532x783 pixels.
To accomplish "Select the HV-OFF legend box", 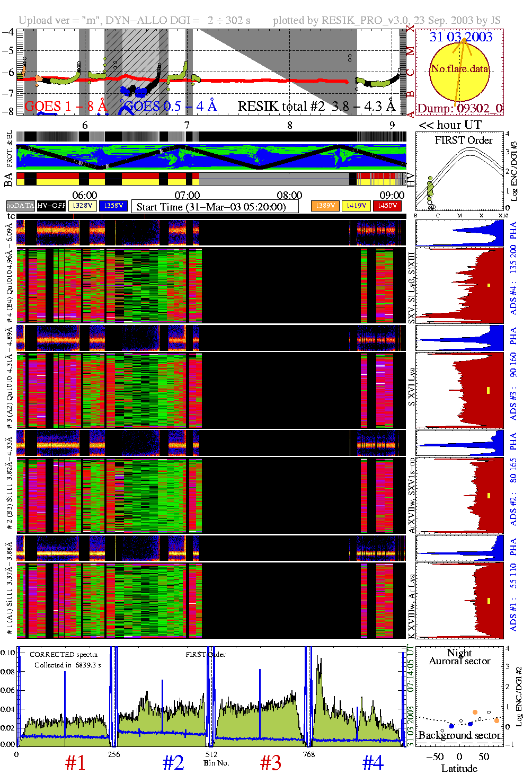I will pyautogui.click(x=51, y=206).
